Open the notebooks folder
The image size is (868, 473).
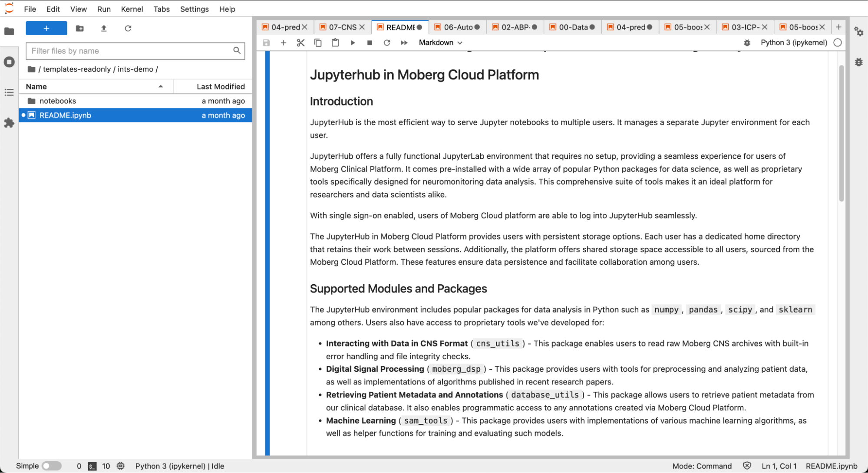58,101
